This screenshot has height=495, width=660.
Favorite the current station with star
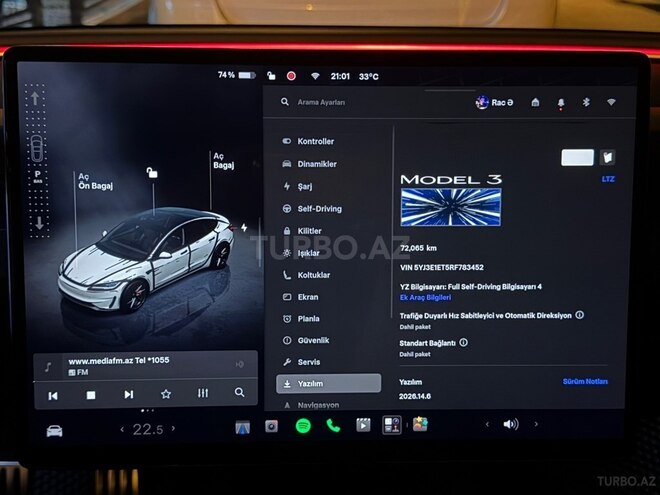[x=166, y=394]
